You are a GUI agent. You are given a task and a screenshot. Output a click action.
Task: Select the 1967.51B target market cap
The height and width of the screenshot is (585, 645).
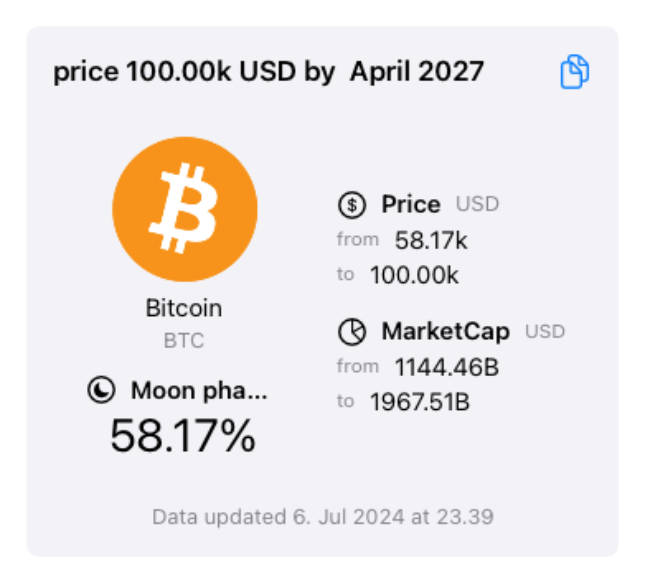point(420,402)
